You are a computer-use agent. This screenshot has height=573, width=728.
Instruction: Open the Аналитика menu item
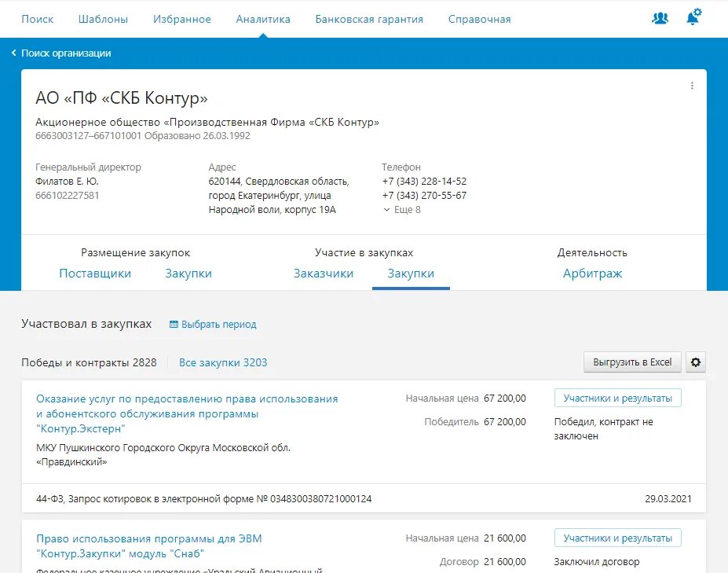263,19
